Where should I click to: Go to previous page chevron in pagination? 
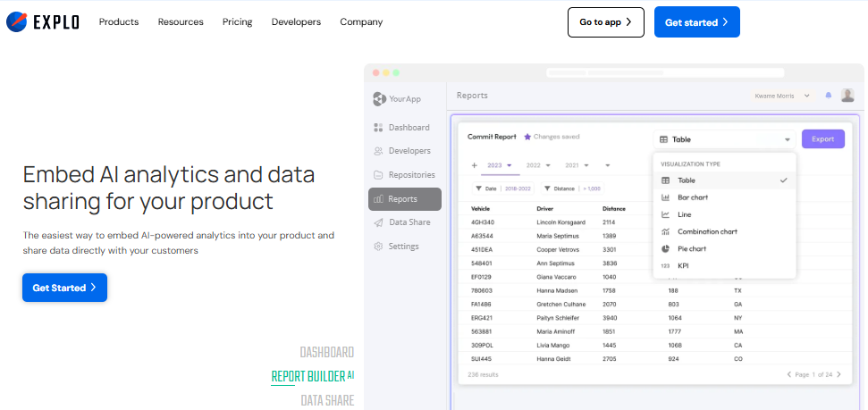[788, 374]
